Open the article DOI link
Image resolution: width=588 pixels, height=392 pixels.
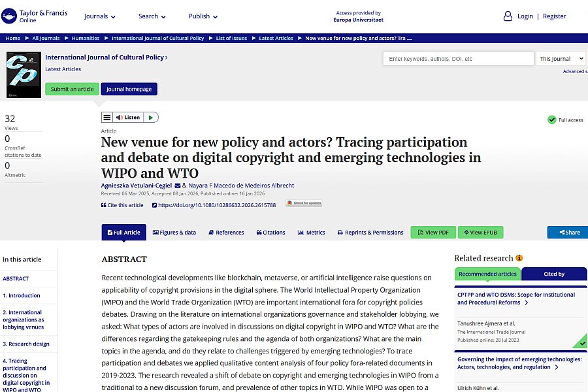point(216,205)
